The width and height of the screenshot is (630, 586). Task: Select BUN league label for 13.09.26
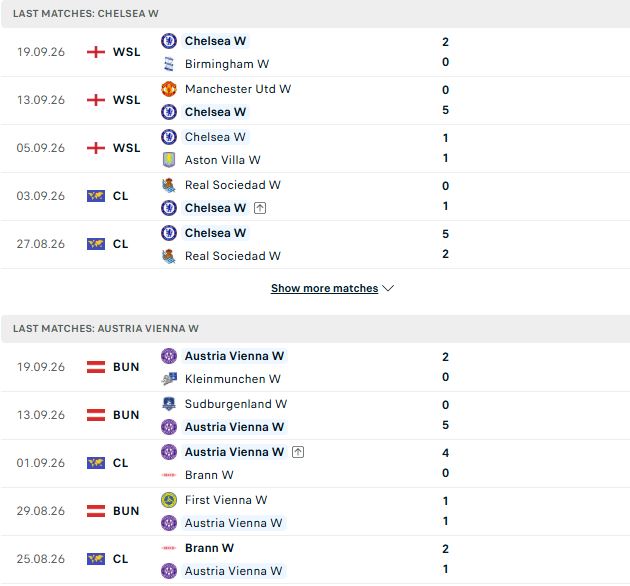pos(126,415)
